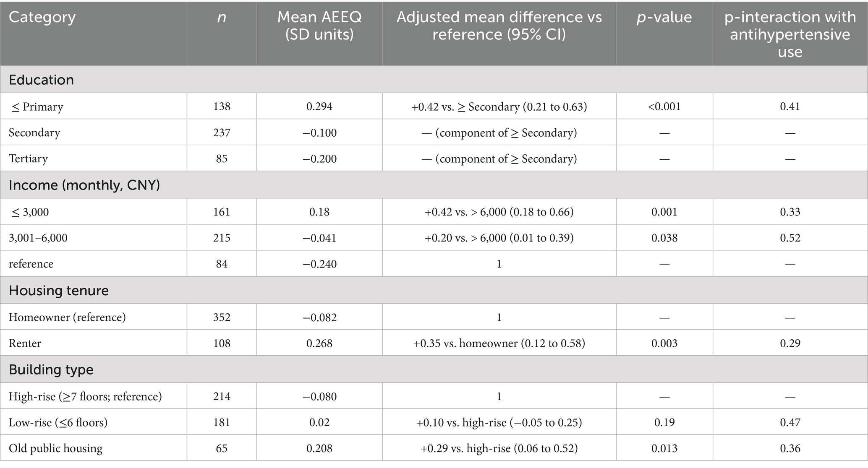
Task: Select the ≤ Primary row label
Action: (36, 107)
